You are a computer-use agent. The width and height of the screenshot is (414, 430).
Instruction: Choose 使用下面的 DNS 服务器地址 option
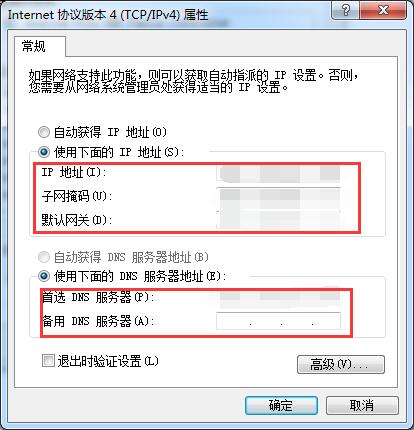44,276
